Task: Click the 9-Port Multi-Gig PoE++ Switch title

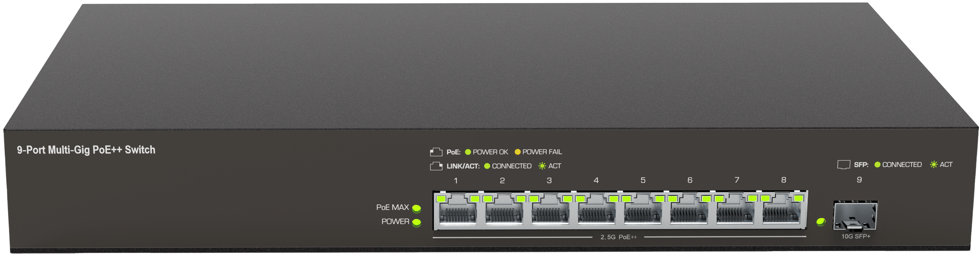Action: point(86,150)
